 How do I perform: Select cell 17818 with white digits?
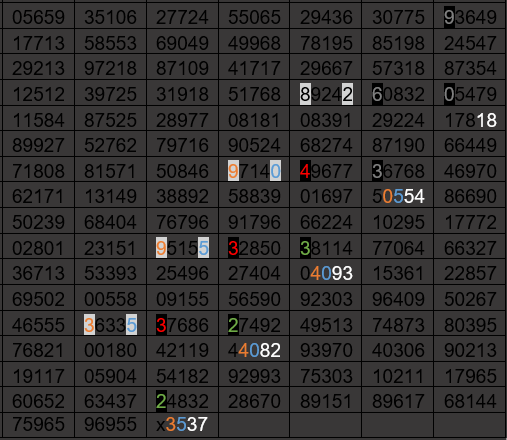pos(470,120)
